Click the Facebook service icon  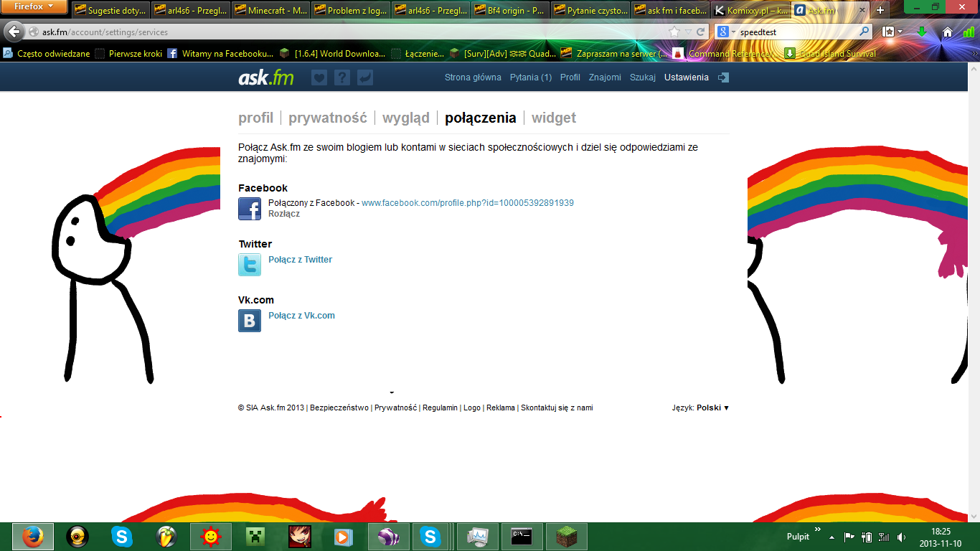coord(250,209)
